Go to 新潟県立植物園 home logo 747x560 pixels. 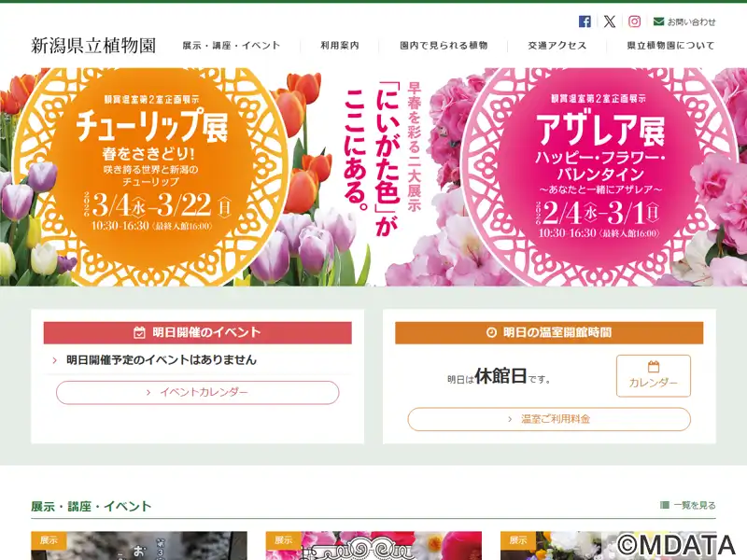(93, 46)
